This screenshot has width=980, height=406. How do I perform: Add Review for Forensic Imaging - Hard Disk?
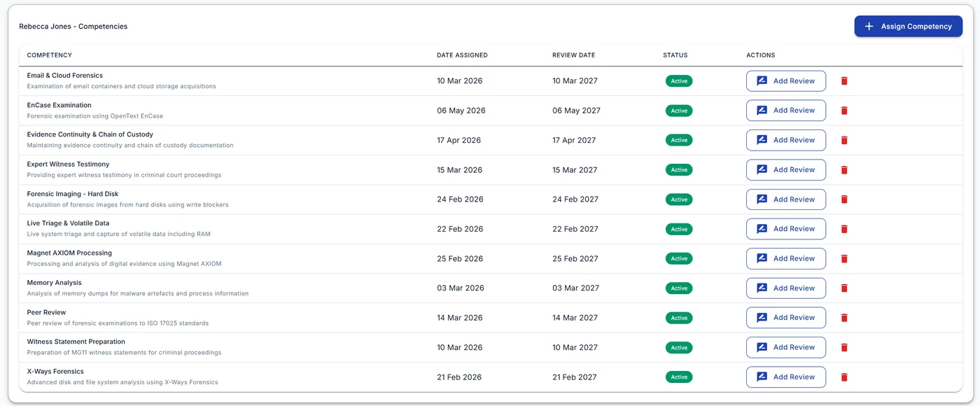pos(785,199)
